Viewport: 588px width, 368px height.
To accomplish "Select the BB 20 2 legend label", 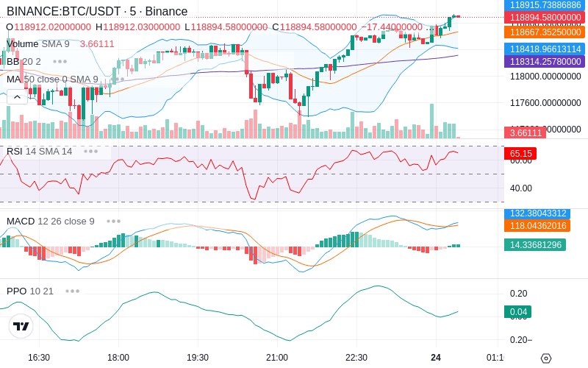I will pyautogui.click(x=24, y=61).
